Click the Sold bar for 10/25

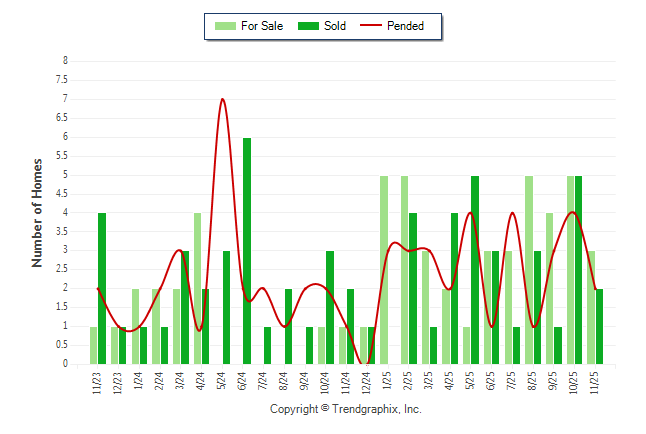(578, 269)
